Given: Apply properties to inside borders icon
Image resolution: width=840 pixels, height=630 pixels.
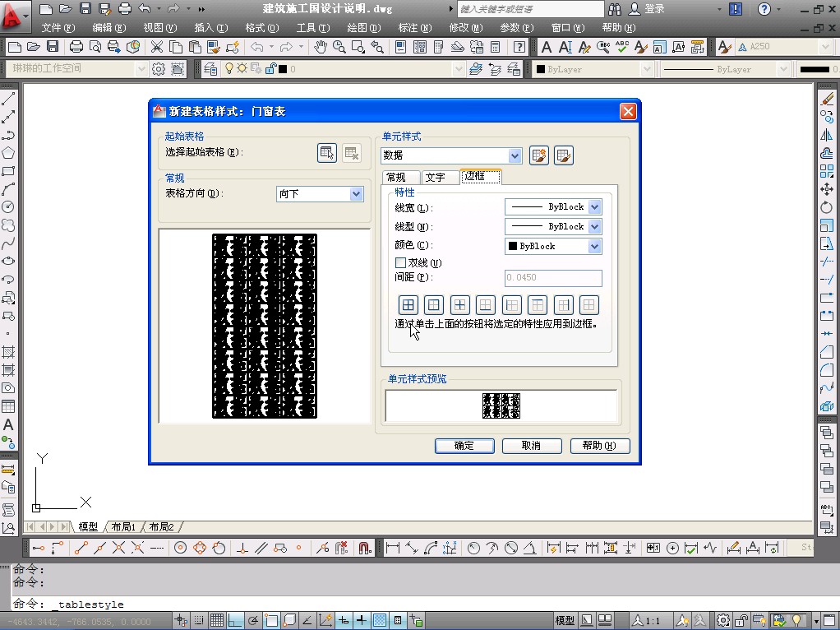Looking at the screenshot, I should click(459, 305).
